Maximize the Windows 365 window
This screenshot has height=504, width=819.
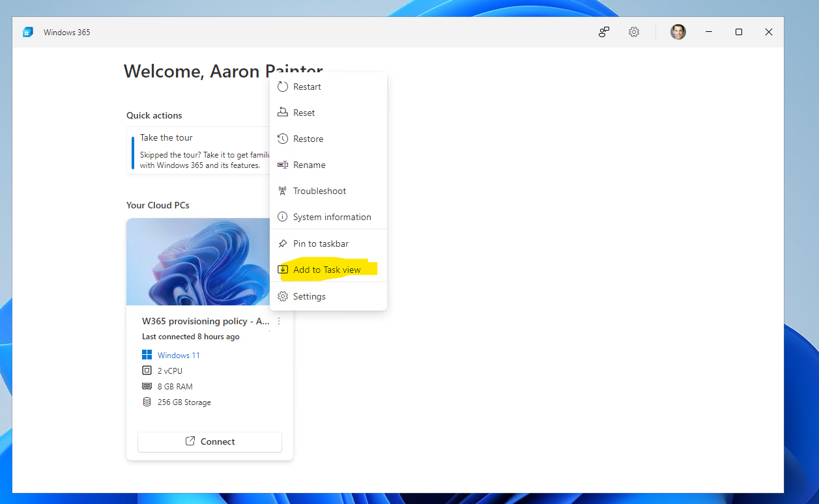coord(738,32)
